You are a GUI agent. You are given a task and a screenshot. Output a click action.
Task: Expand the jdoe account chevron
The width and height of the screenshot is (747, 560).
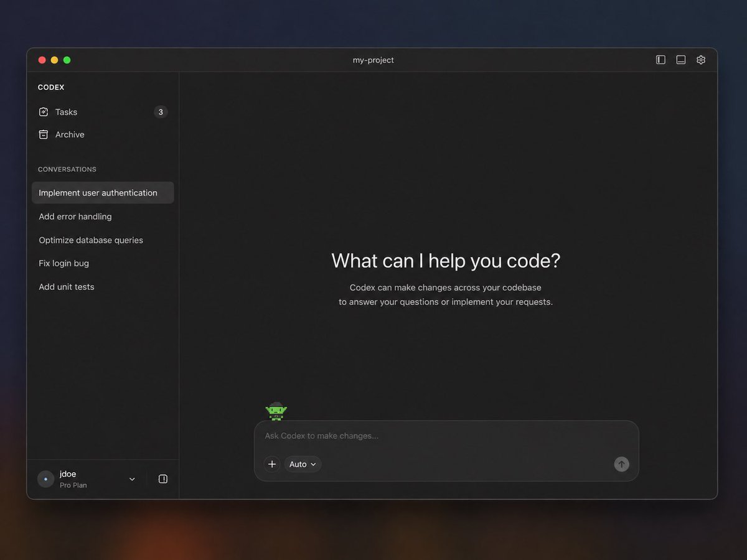(132, 479)
